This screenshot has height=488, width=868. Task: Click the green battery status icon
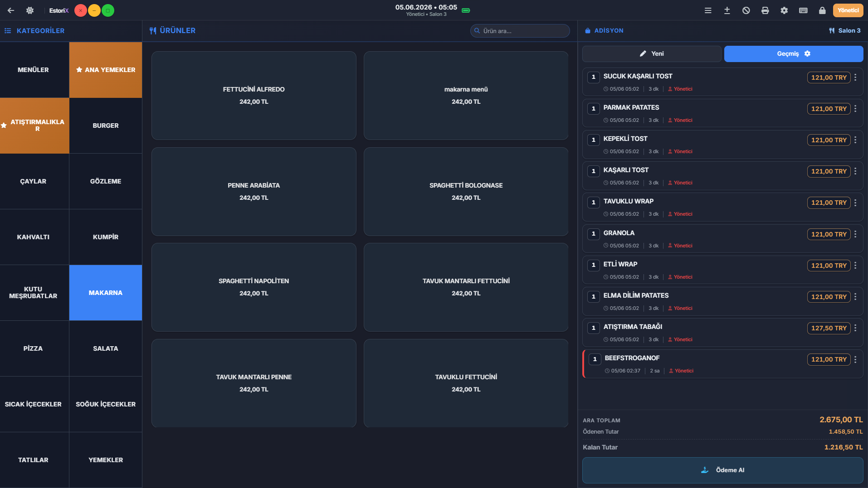click(466, 10)
